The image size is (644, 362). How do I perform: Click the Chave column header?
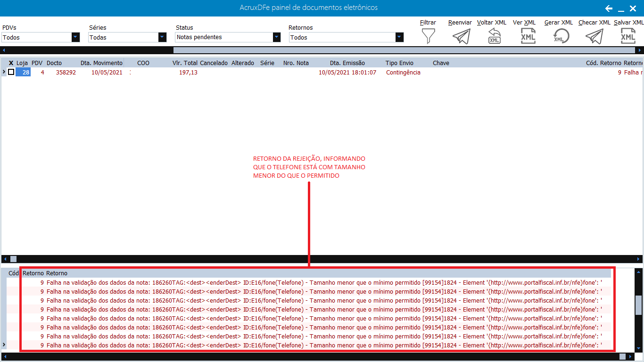pos(441,63)
